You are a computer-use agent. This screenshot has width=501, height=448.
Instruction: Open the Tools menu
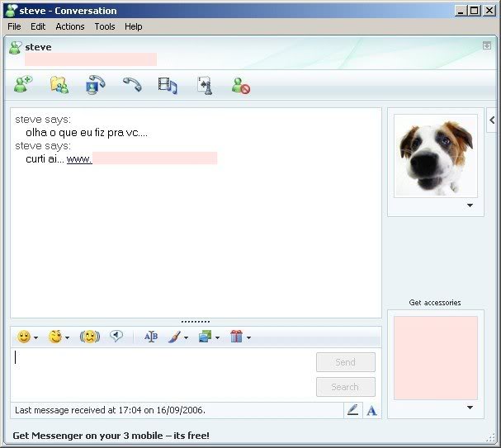tap(105, 26)
